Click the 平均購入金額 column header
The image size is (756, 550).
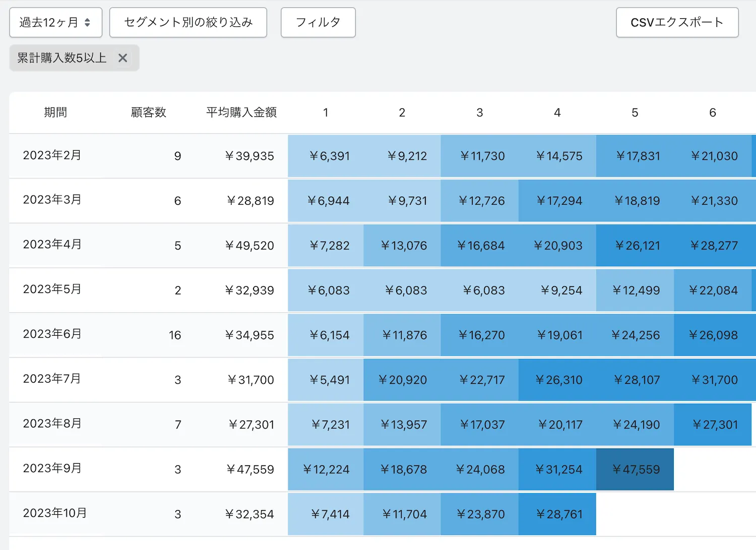coord(241,112)
